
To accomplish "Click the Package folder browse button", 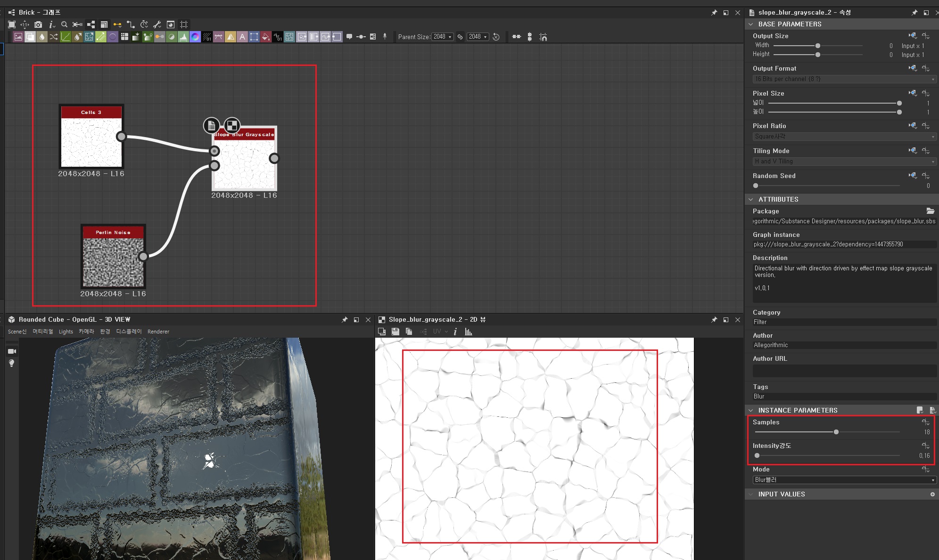I will click(x=930, y=211).
